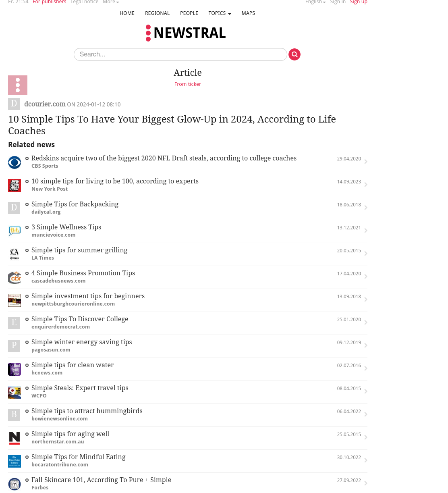Open the hcnews.com purple logo
The width and height of the screenshot is (448, 493).
coord(15,369)
